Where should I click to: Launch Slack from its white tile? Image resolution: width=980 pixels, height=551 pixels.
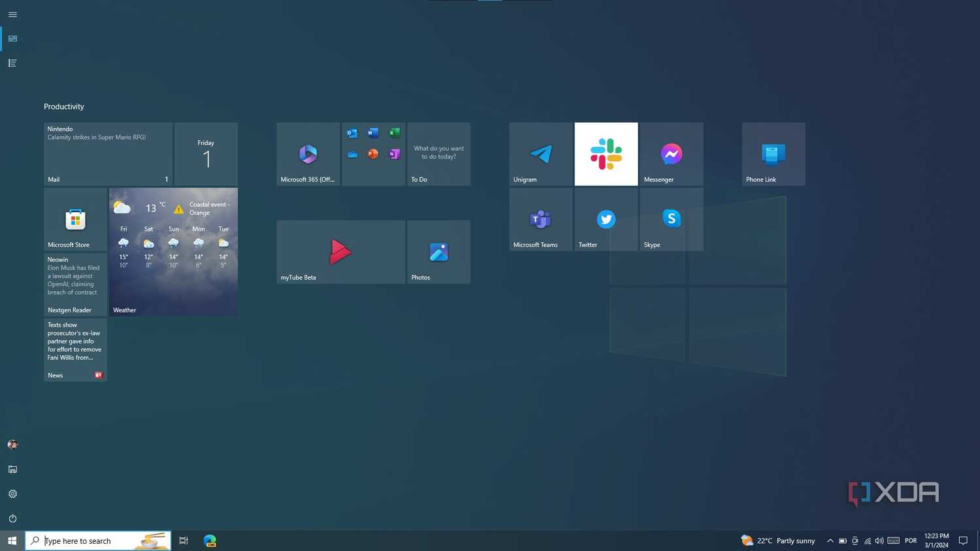(x=606, y=154)
